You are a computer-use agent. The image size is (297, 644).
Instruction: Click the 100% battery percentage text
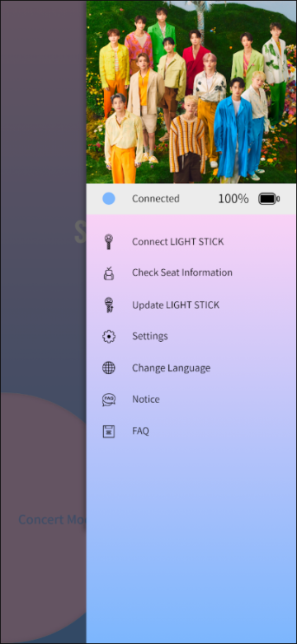point(233,199)
